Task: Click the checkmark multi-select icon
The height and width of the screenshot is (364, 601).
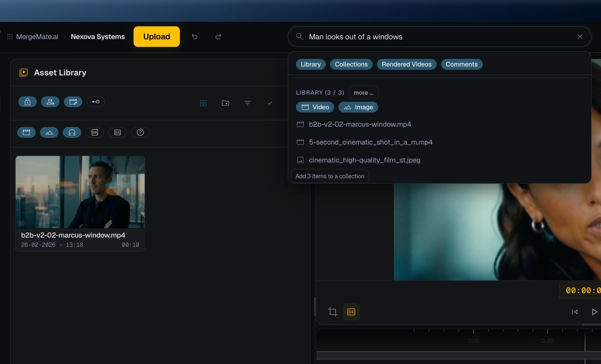Action: click(270, 103)
